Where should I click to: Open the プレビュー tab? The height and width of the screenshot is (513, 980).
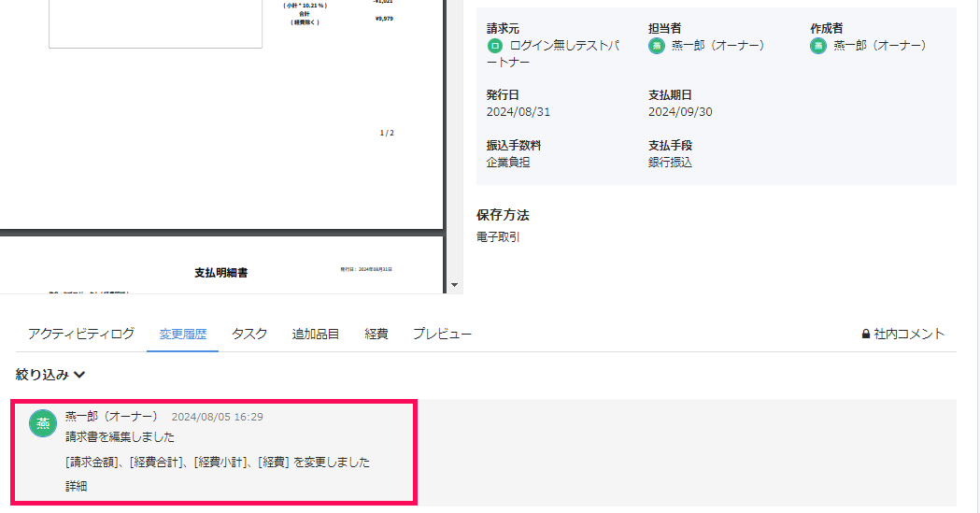[x=442, y=335]
